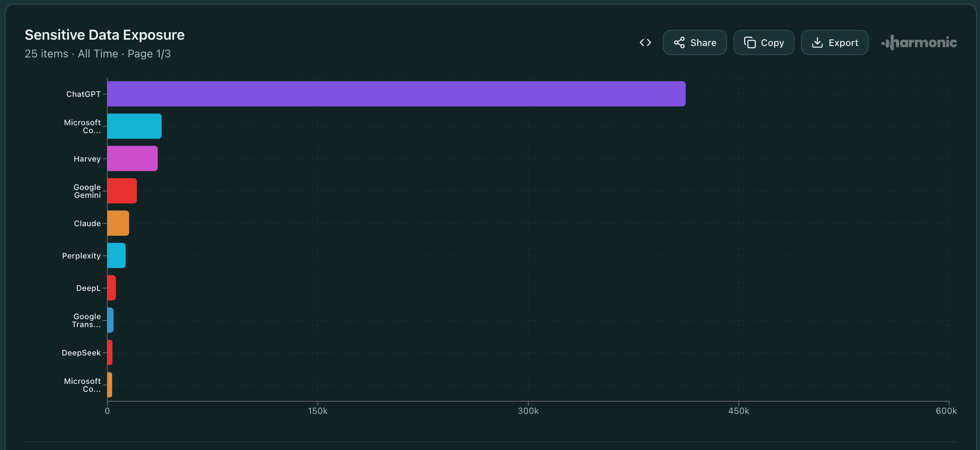
Task: Click the Share button
Action: coord(694,43)
